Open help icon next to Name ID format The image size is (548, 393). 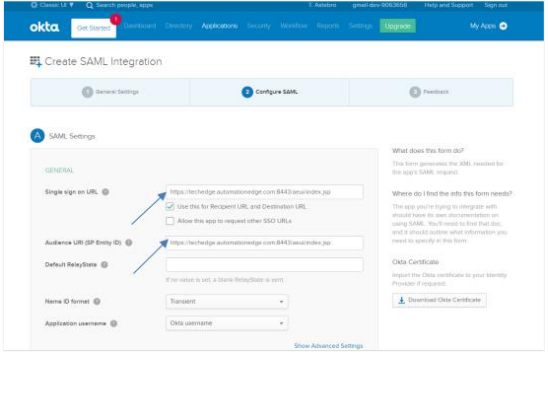tap(97, 301)
